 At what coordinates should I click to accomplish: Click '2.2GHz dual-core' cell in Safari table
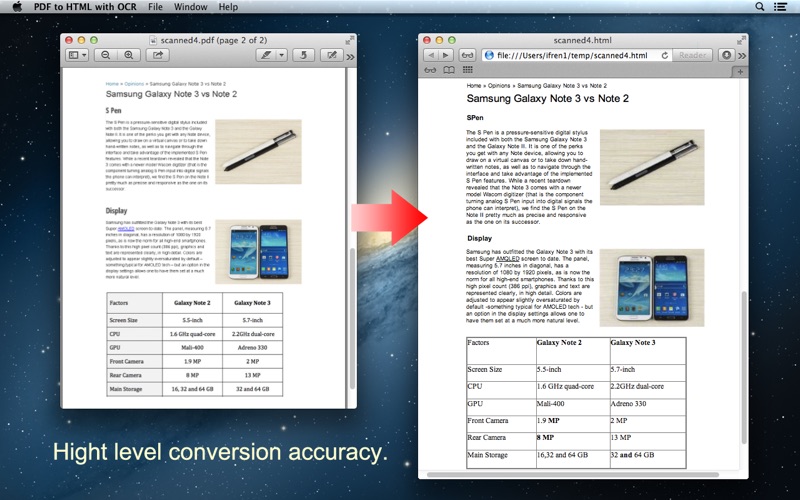tap(648, 390)
